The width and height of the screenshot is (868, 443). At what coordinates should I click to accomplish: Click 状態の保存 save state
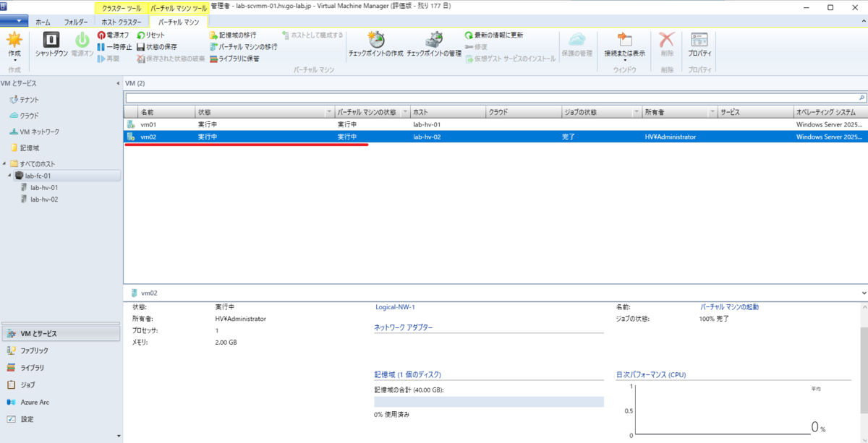(156, 46)
